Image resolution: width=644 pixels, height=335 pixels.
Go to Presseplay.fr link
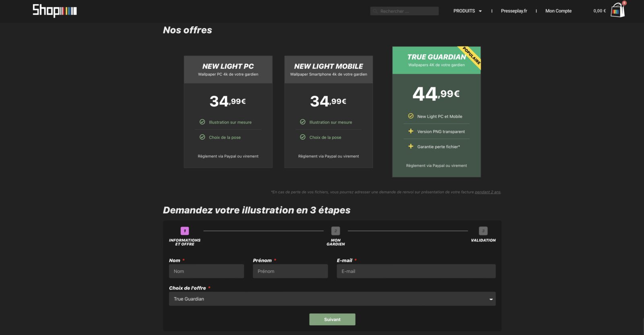(514, 11)
